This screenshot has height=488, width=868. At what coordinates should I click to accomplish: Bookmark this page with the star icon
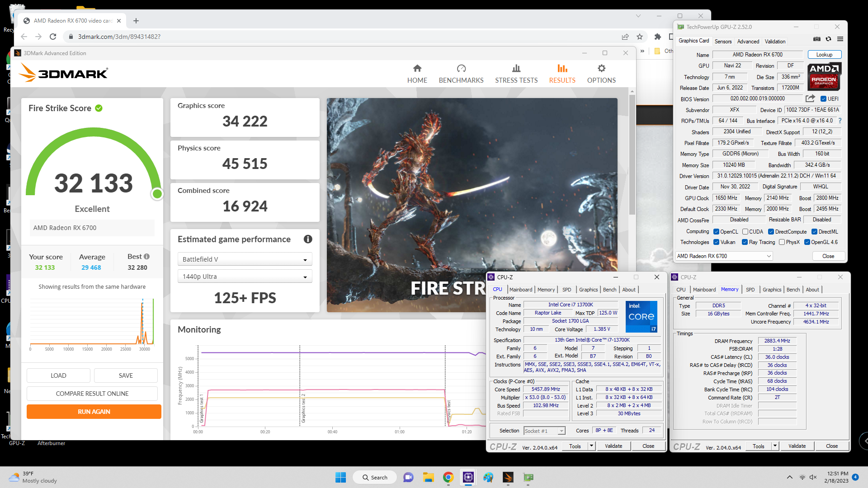(x=640, y=37)
